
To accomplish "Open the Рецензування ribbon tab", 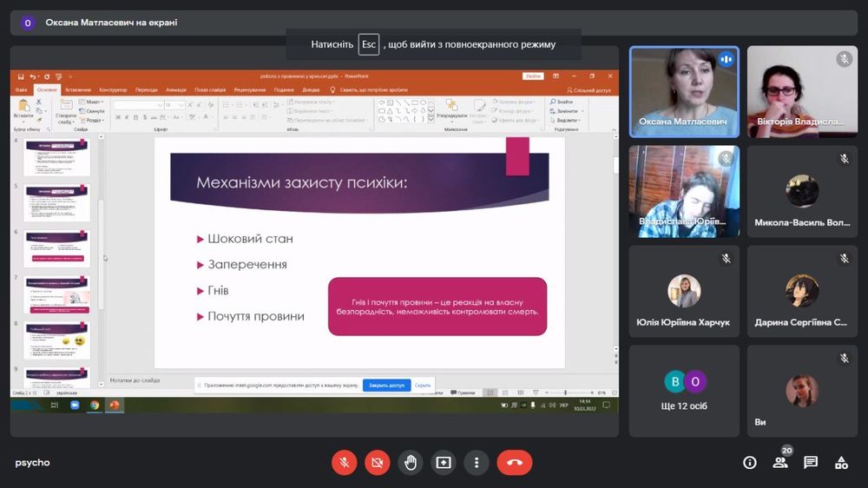I will [250, 89].
